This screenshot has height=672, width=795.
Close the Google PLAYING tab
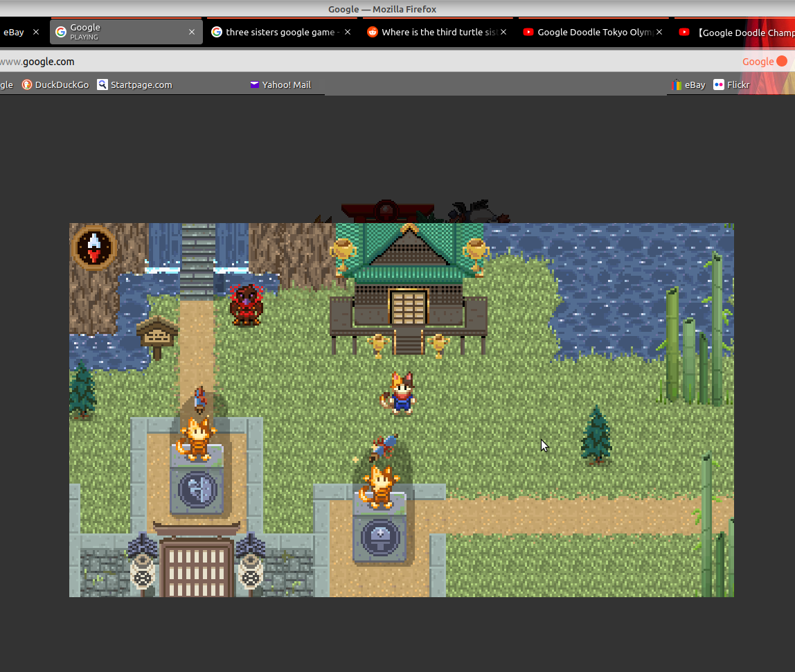tap(192, 32)
